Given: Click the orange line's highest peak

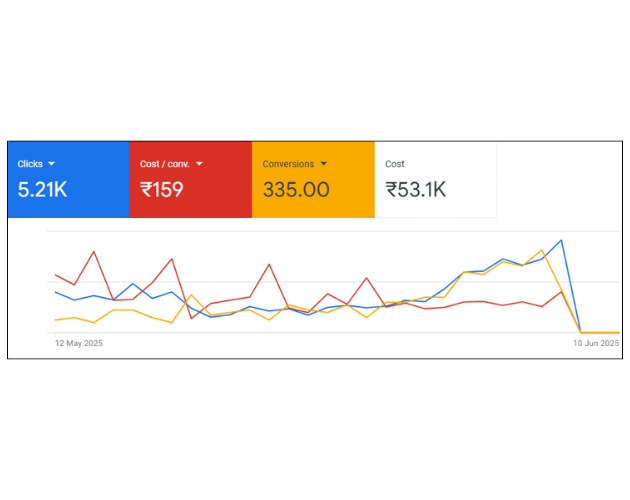Looking at the screenshot, I should pos(542,250).
